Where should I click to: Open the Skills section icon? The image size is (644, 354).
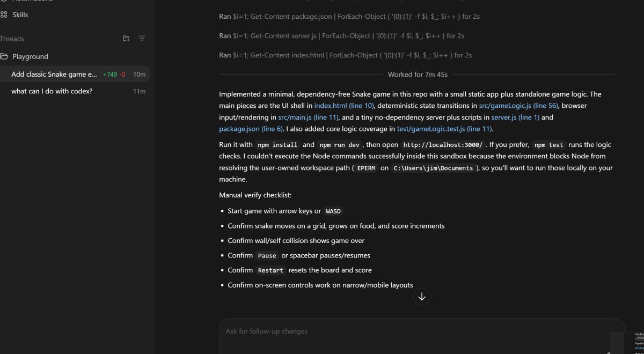click(x=4, y=15)
